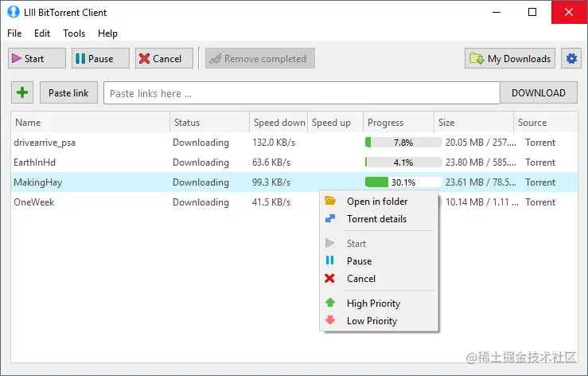
Task: Open the My Downloads folder button
Action: 510,59
